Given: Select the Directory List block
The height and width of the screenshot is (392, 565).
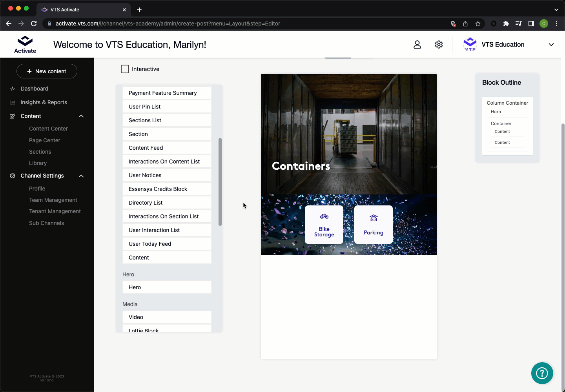Looking at the screenshot, I should point(167,203).
